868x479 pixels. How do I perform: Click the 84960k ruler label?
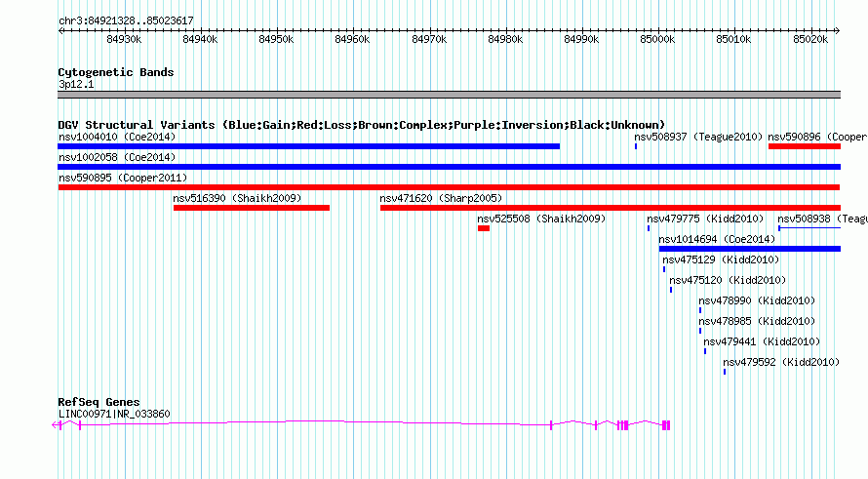tap(353, 39)
